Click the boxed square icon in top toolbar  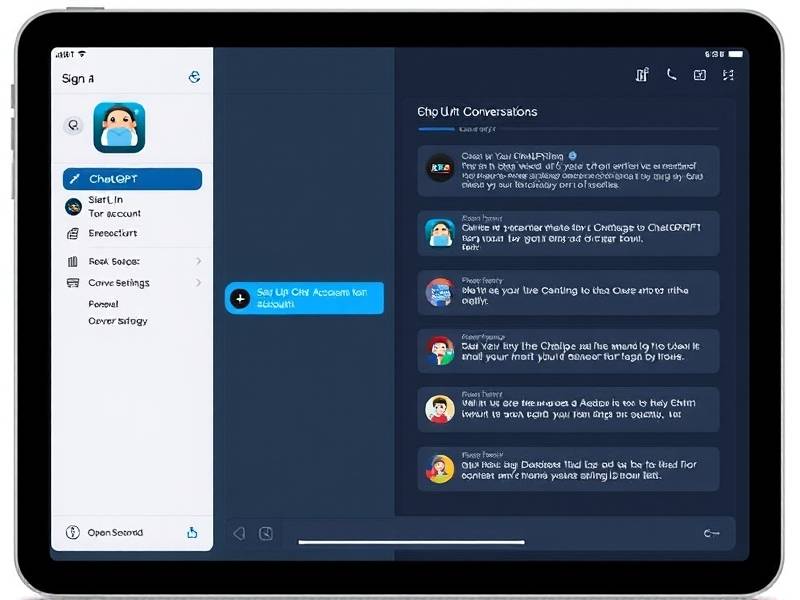(700, 75)
